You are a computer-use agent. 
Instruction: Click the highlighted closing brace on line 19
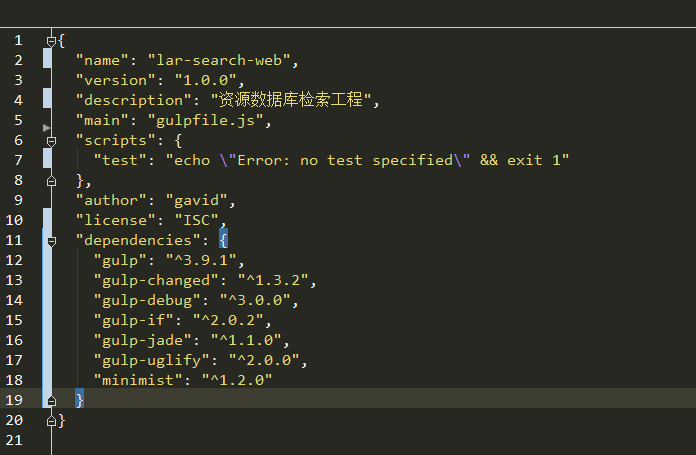click(80, 400)
